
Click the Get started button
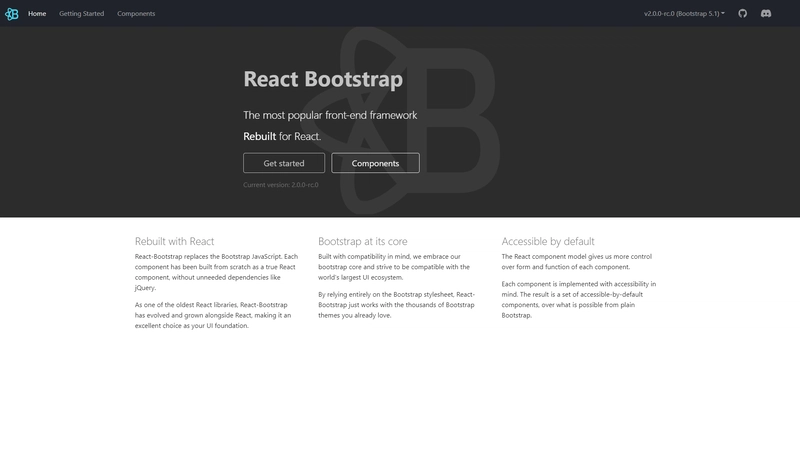284,163
